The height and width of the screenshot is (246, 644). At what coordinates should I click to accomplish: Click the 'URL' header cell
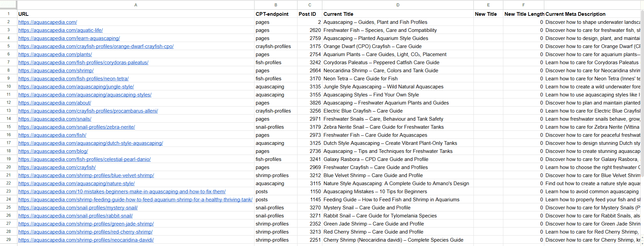(x=136, y=14)
